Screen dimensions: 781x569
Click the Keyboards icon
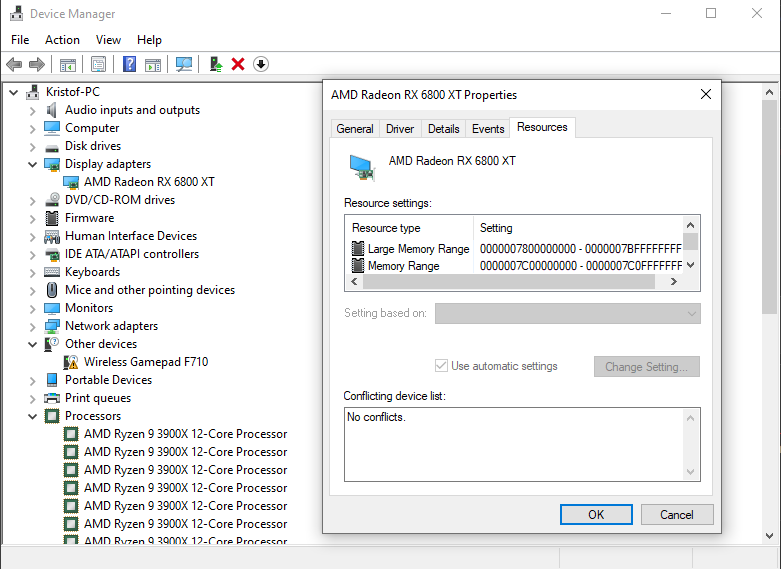pos(52,272)
